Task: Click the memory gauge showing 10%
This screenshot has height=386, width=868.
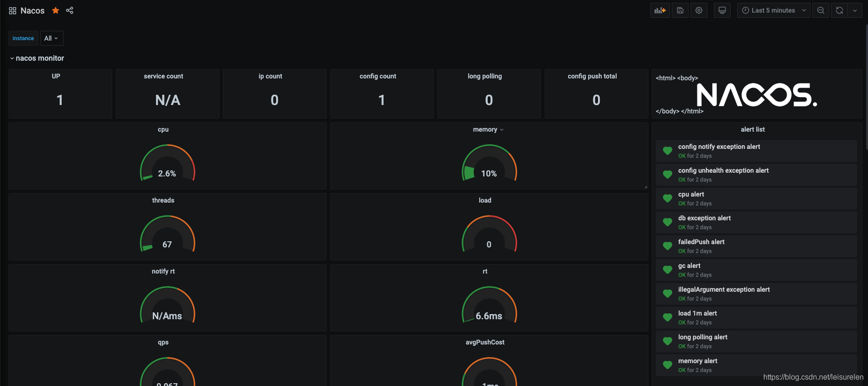Action: tap(489, 163)
